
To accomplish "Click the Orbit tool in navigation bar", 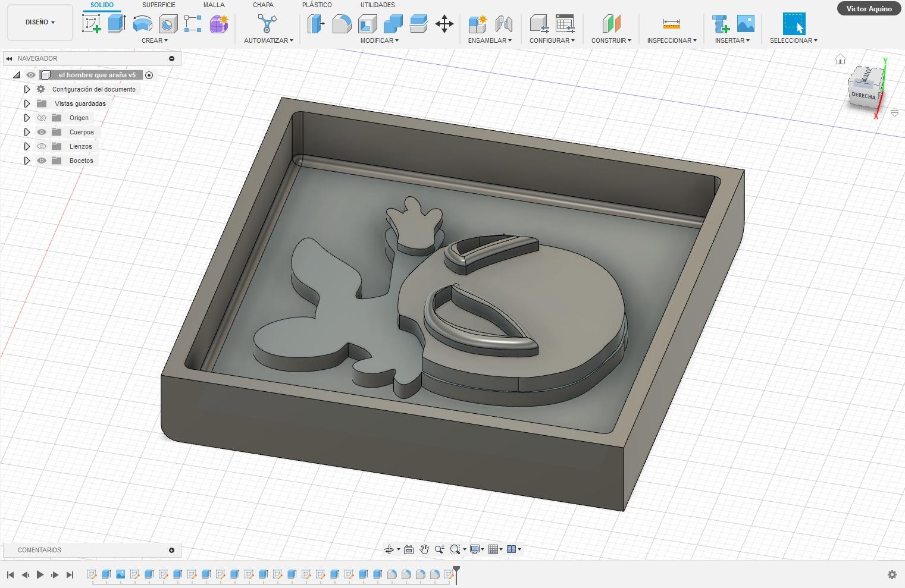I will tap(389, 549).
